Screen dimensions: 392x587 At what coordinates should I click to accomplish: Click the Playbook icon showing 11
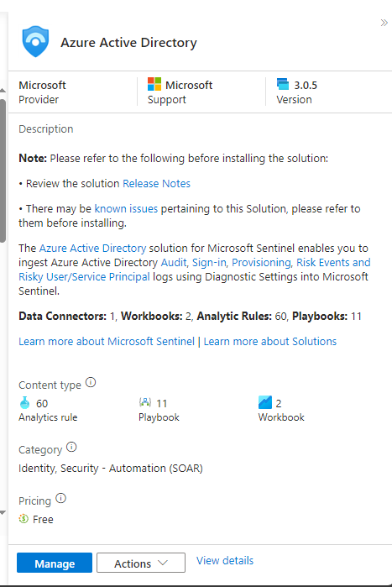144,402
